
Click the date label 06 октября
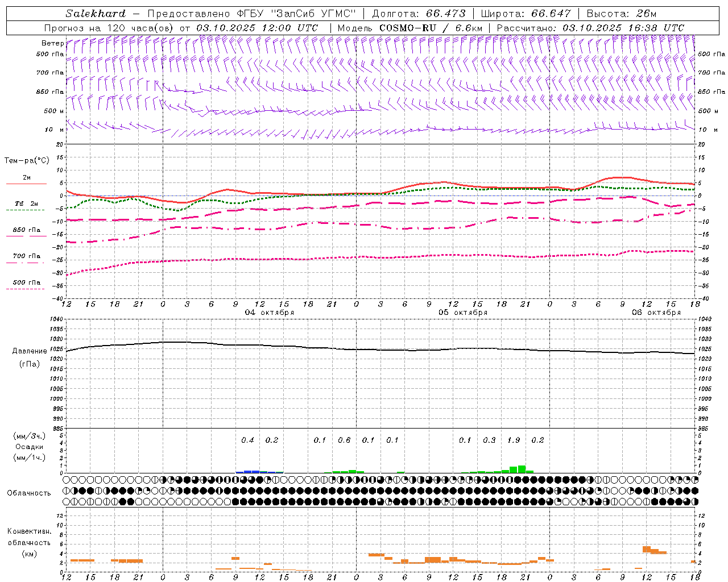(656, 313)
